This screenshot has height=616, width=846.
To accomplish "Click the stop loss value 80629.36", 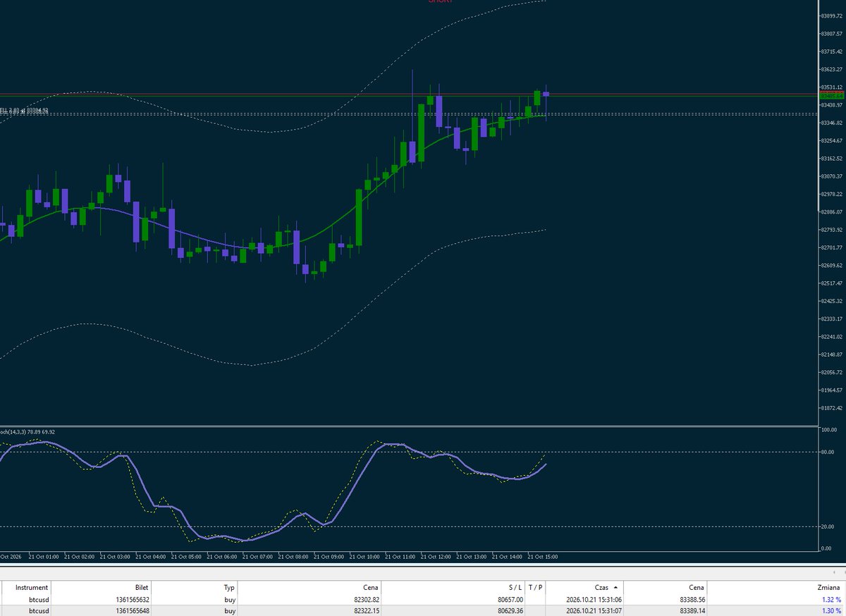I will pos(510,610).
